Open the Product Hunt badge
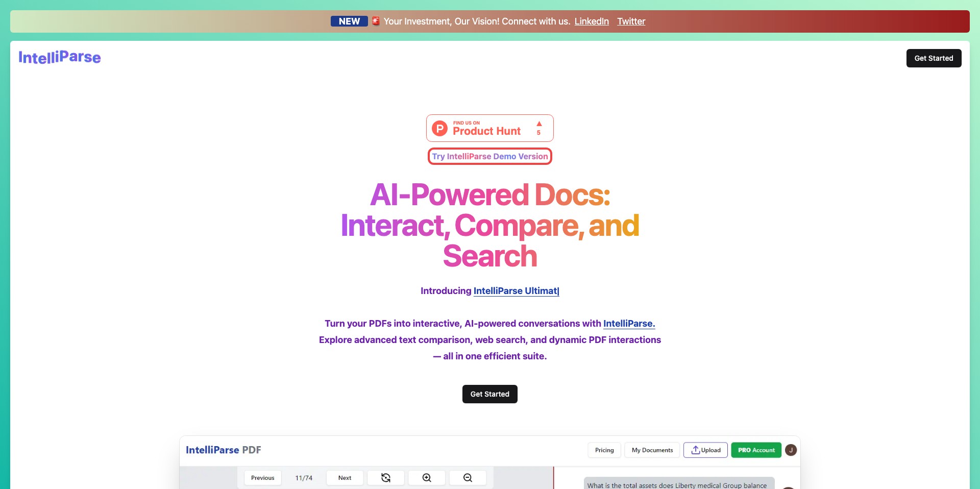Image resolution: width=980 pixels, height=489 pixels. click(490, 128)
